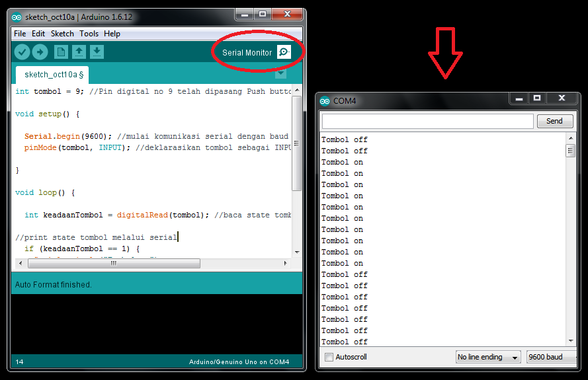Close the Arduino IDE window
The width and height of the screenshot is (588, 380).
pos(287,15)
